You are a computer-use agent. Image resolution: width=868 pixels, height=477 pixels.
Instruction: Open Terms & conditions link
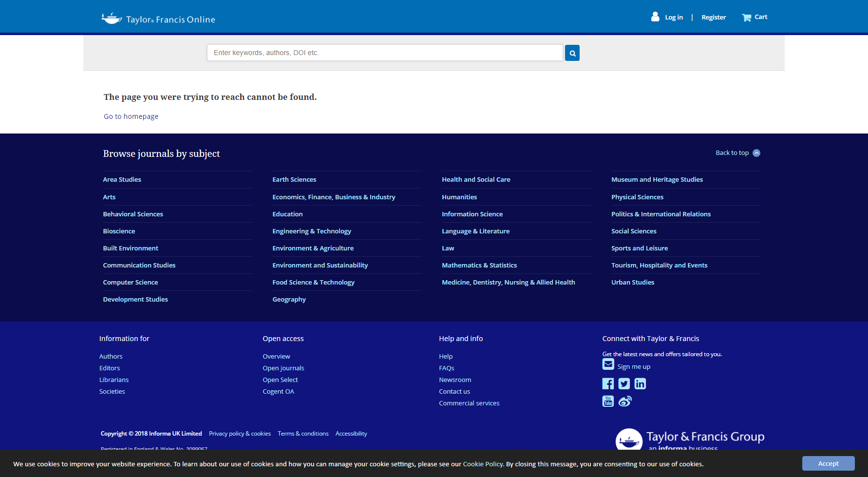(x=303, y=434)
